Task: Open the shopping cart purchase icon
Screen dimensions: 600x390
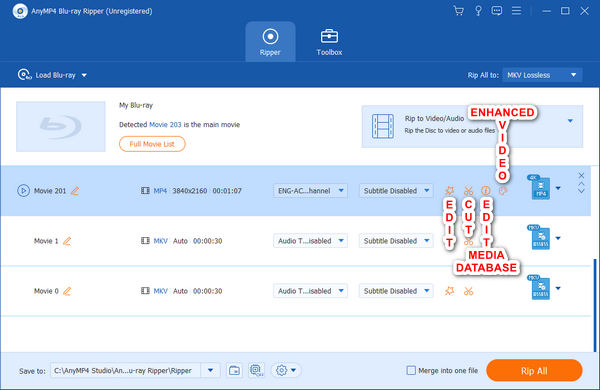Action: pos(458,11)
